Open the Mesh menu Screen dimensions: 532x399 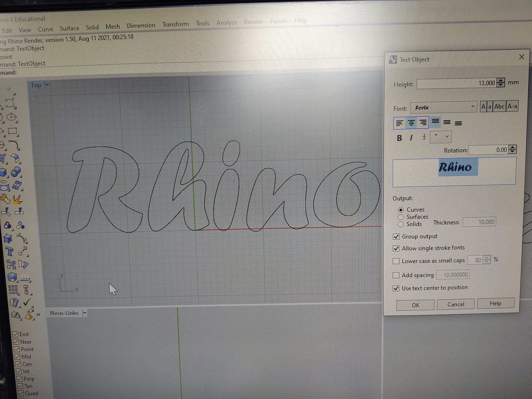[x=113, y=27]
